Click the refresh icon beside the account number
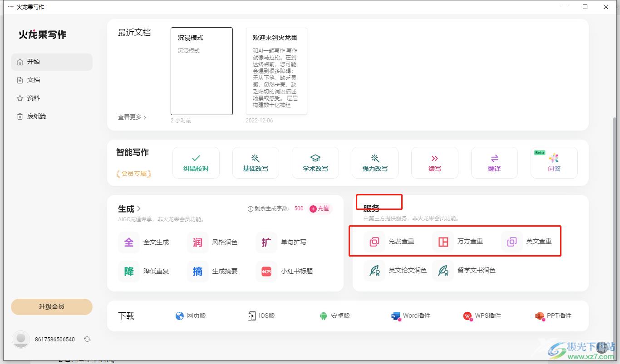Screen dimensions: 620x364 pyautogui.click(x=87, y=339)
